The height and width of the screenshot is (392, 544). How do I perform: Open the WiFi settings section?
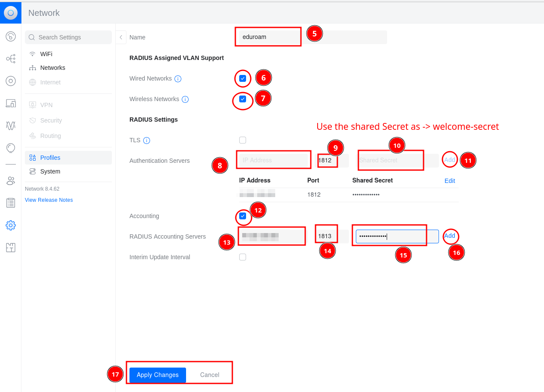click(68, 54)
